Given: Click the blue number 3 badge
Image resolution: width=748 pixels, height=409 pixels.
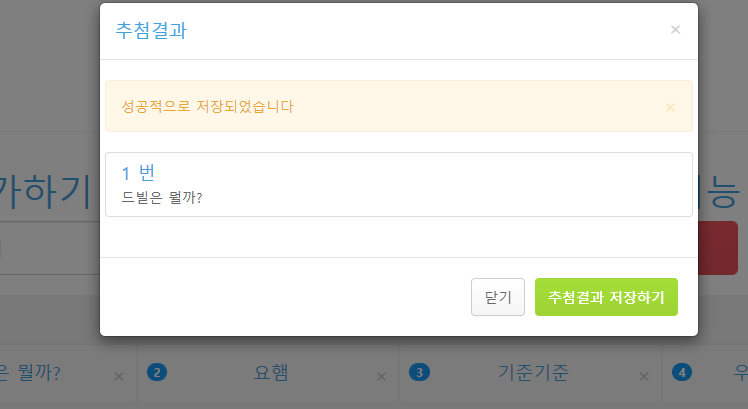Looking at the screenshot, I should point(419,372).
